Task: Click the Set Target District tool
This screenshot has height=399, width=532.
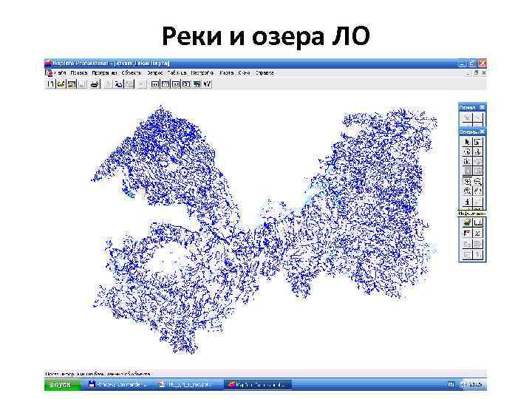Action: [467, 244]
